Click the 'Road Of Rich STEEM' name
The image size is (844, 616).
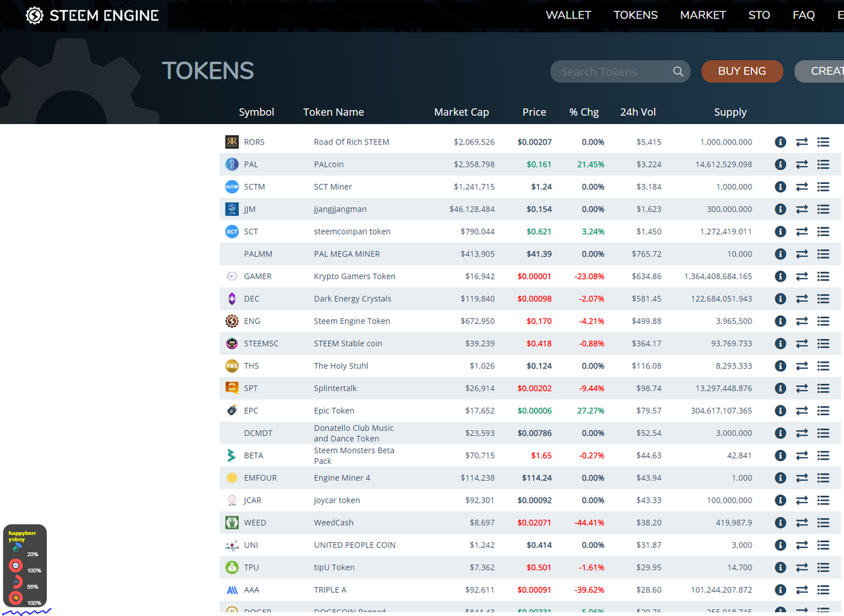(x=351, y=142)
